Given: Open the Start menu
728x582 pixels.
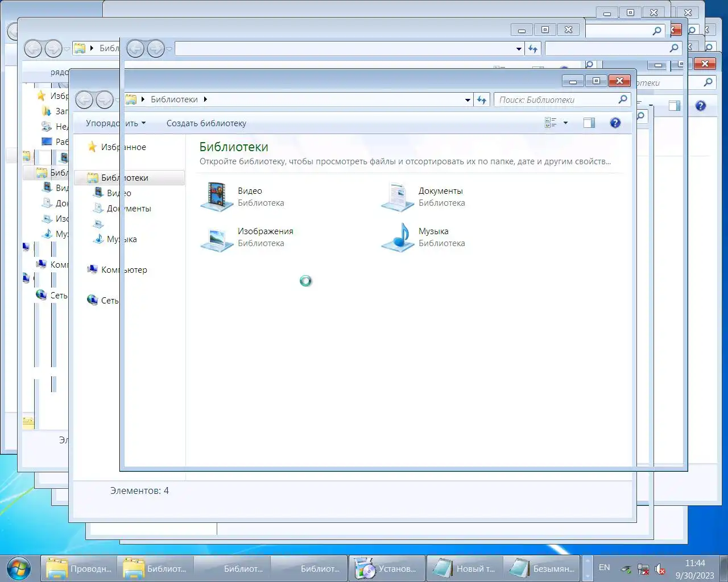Looking at the screenshot, I should click(x=19, y=568).
